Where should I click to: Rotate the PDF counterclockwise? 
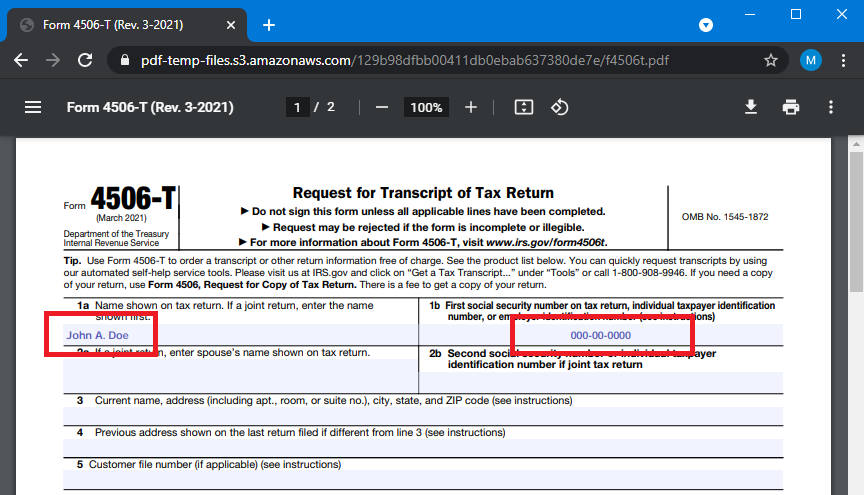point(559,107)
